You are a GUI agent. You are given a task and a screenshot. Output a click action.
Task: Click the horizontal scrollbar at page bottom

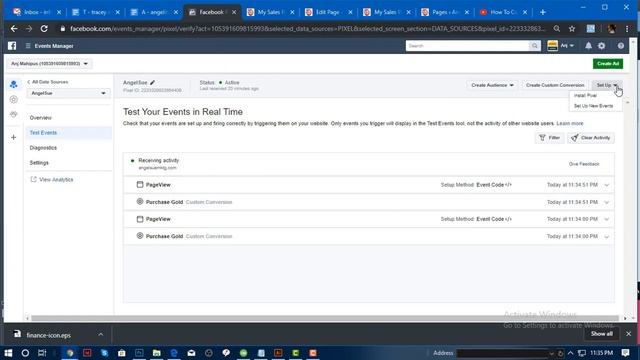click(x=325, y=318)
